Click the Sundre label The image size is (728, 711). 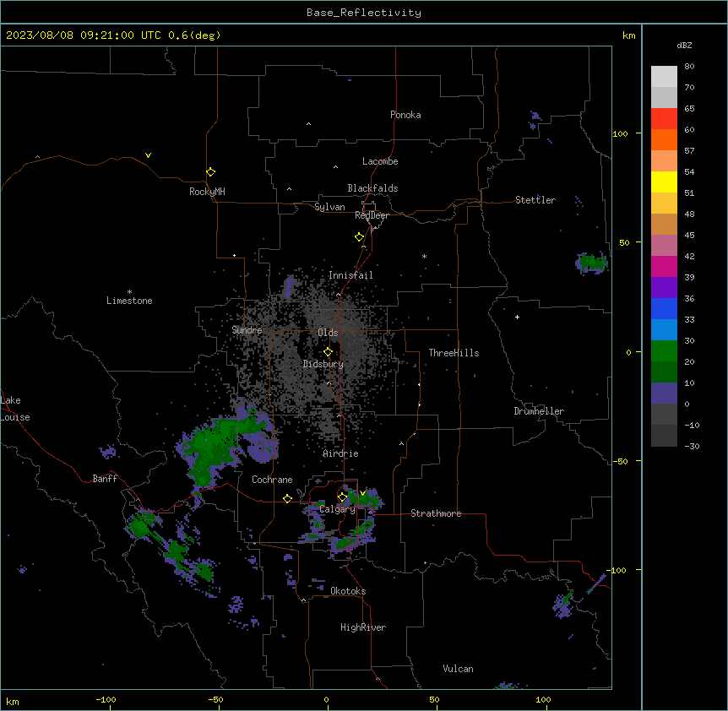coord(247,330)
